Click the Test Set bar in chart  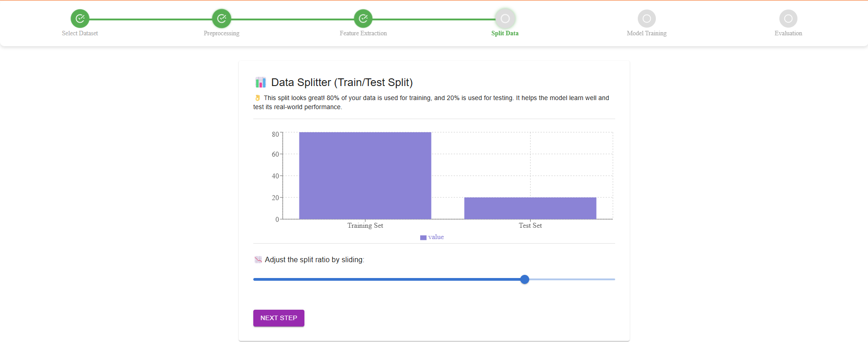(530, 208)
